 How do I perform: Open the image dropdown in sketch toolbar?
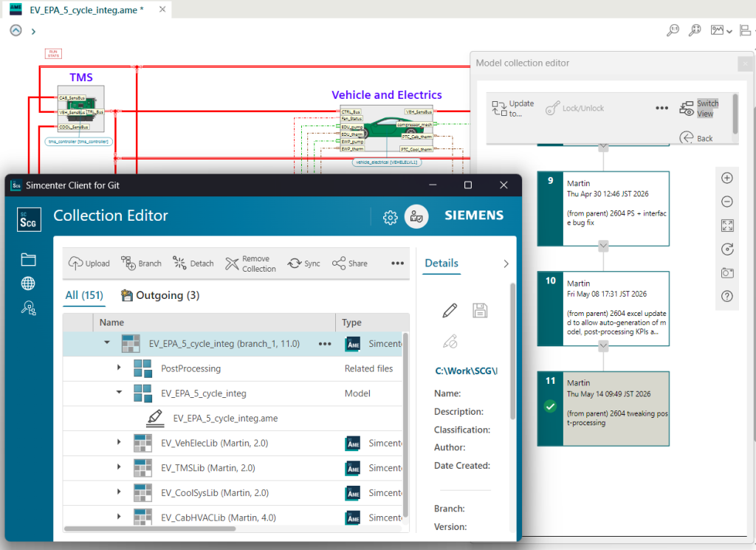tap(721, 31)
